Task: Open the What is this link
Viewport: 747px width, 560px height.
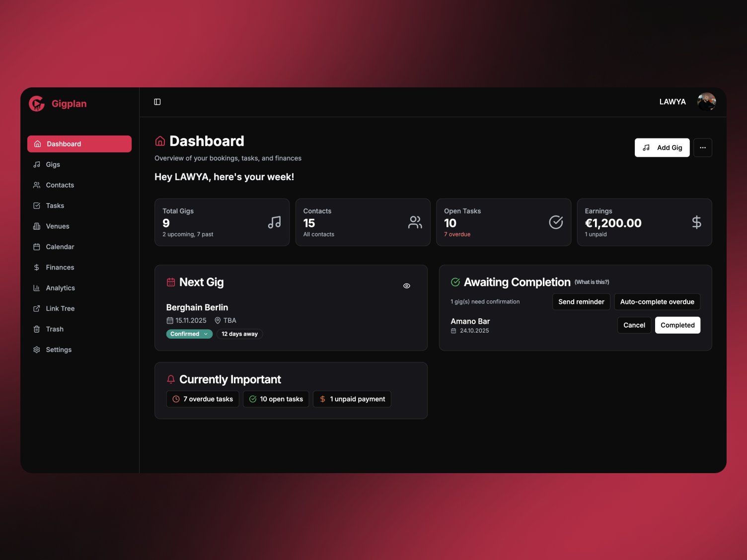Action: [x=592, y=281]
